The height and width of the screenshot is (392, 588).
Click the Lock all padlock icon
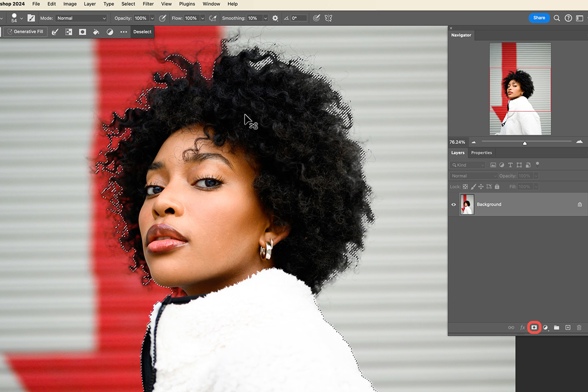(497, 186)
